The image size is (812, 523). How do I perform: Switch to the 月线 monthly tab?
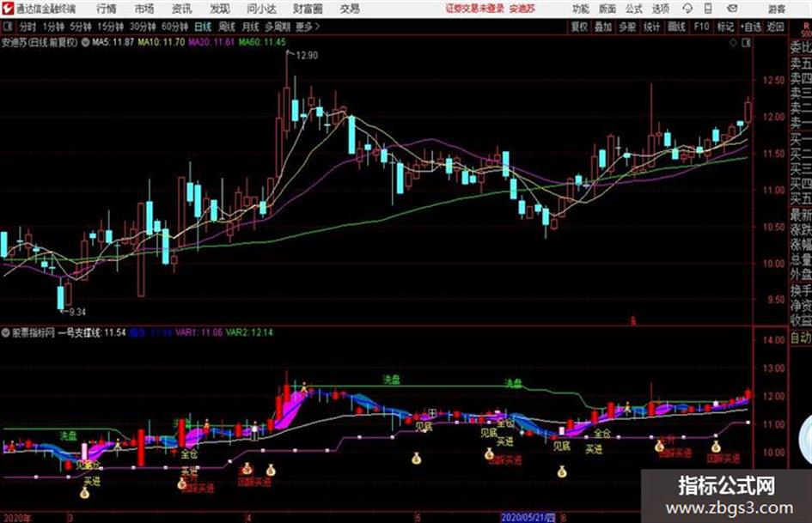(x=250, y=27)
